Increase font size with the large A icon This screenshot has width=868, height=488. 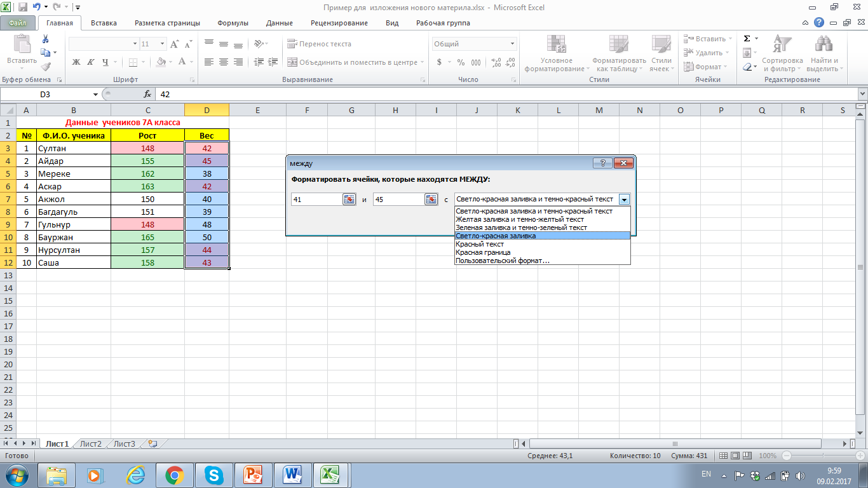click(174, 44)
